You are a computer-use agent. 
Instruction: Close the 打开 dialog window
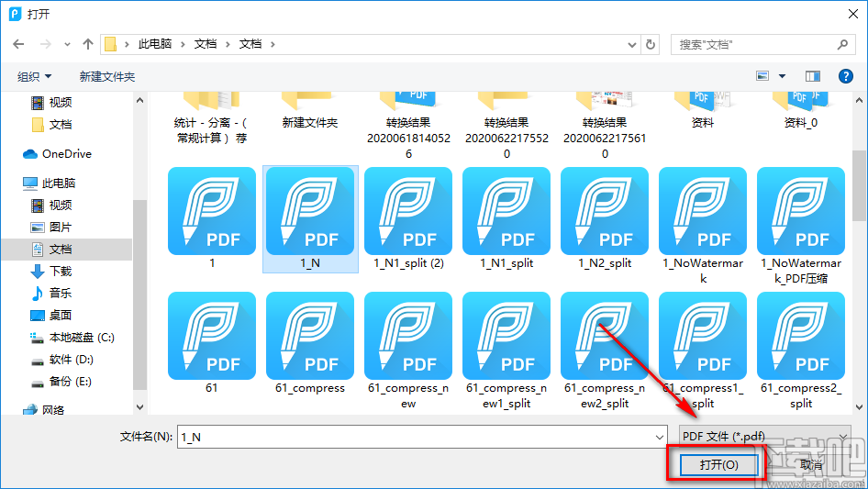[x=853, y=14]
